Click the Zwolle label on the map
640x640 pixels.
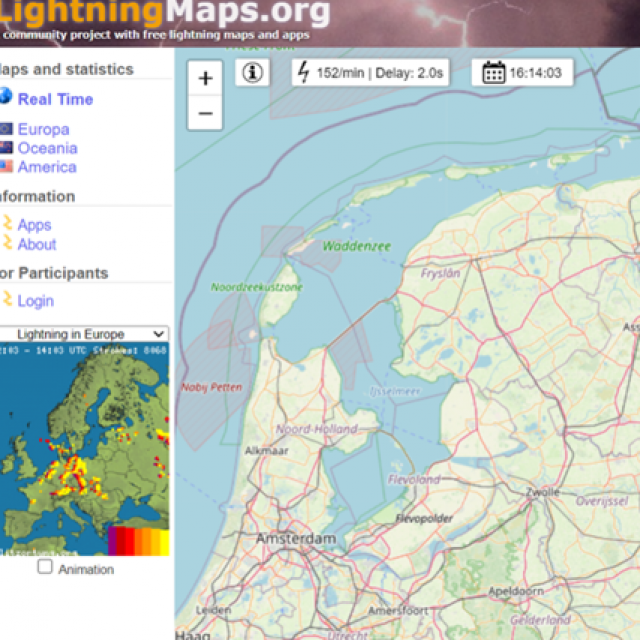point(542,492)
